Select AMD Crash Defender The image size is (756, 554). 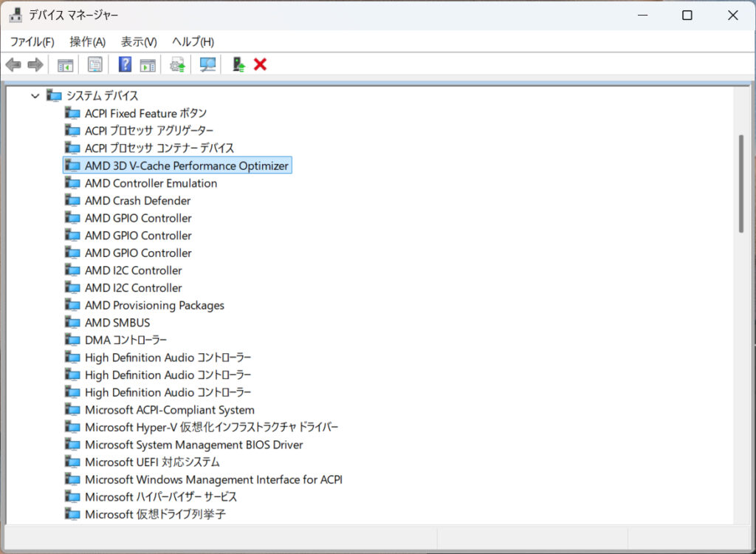pos(138,201)
